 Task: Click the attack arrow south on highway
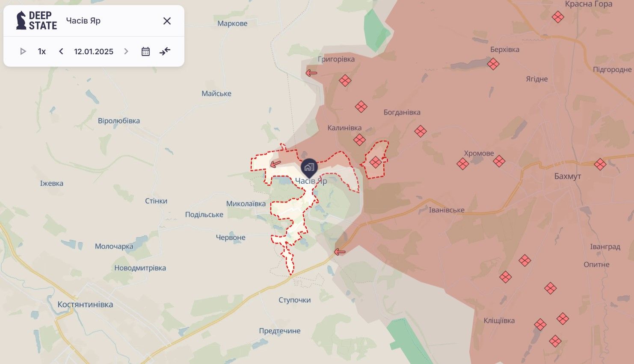(x=340, y=252)
